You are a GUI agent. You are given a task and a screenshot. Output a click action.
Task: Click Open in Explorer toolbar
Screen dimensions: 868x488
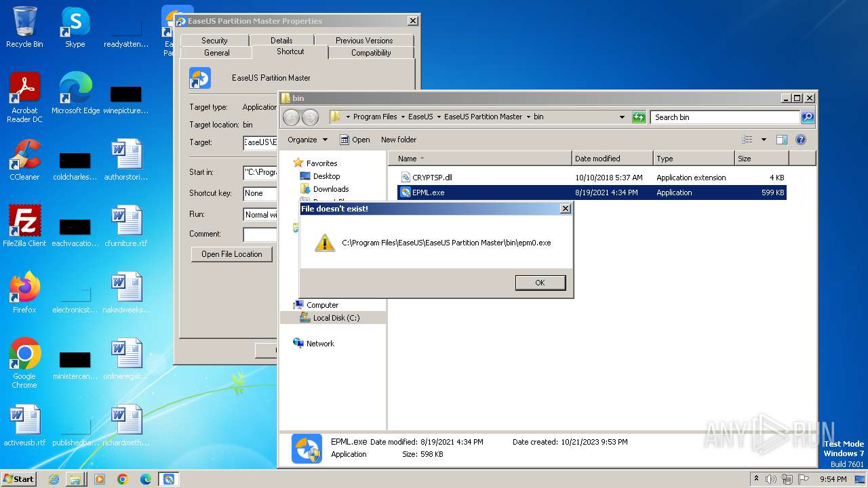(355, 140)
